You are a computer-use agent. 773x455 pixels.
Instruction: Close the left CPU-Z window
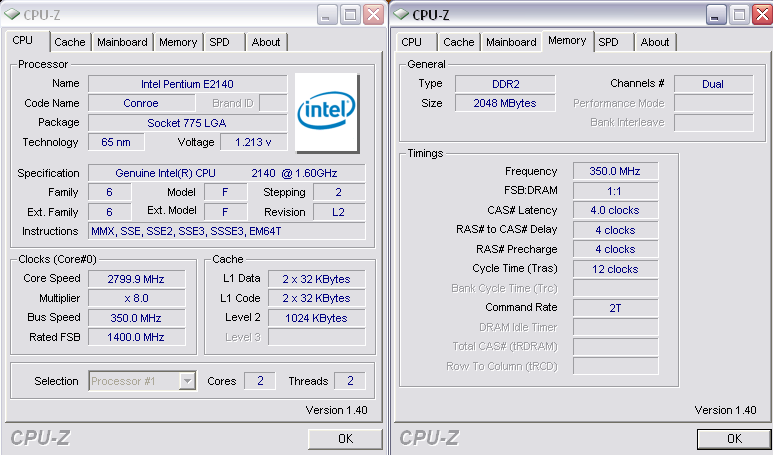click(x=373, y=14)
